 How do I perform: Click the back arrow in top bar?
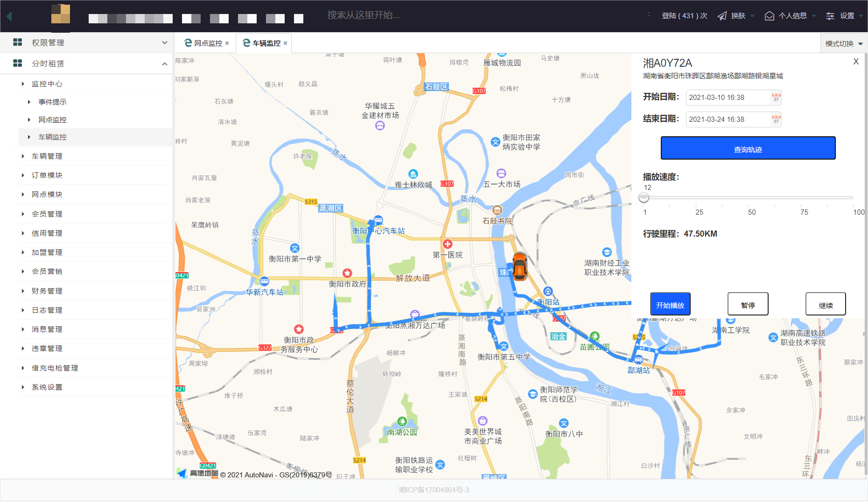pos(9,16)
